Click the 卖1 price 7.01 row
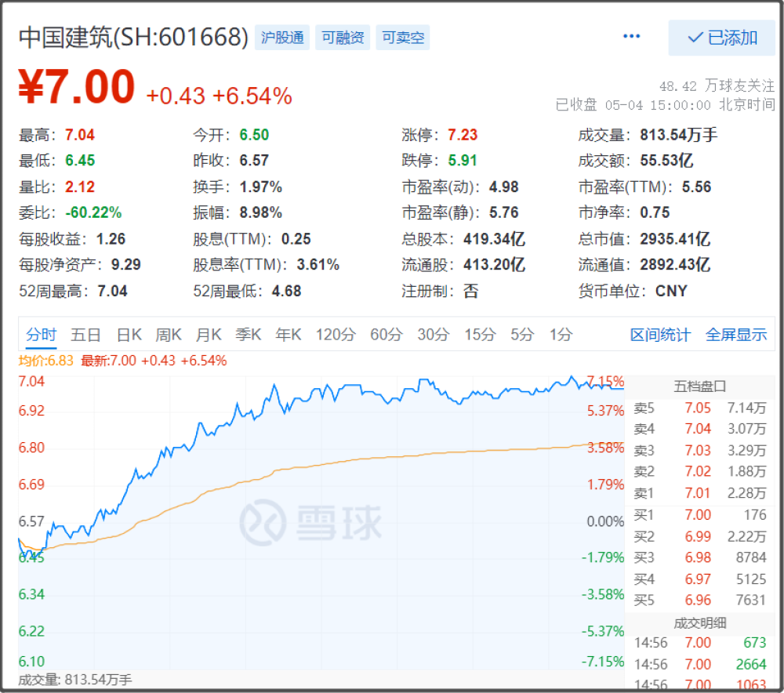Image resolution: width=784 pixels, height=693 pixels. [698, 493]
